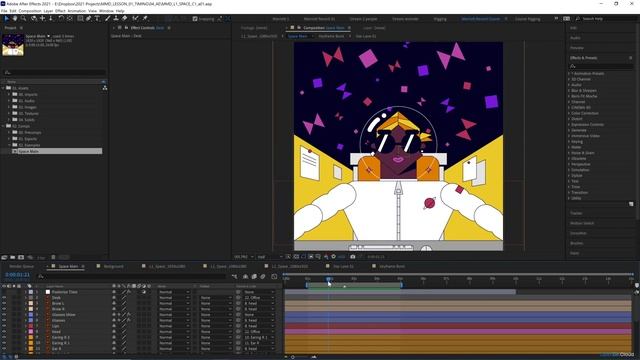Select Space Main composition in Project panel
640x360 pixels.
pos(56,151)
